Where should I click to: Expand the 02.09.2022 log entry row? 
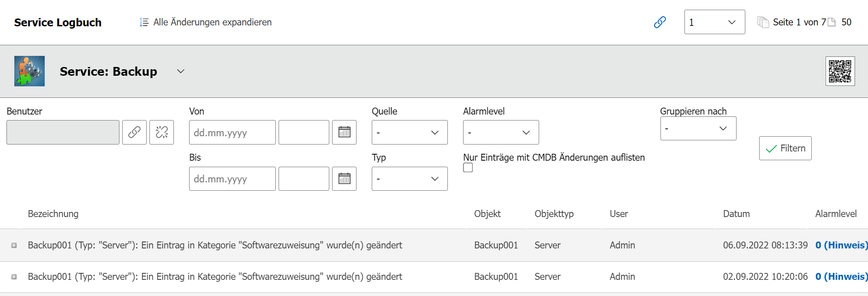[x=14, y=277]
